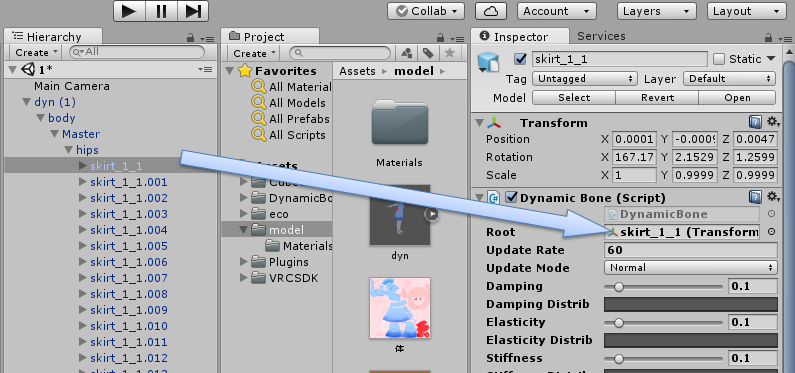Viewport: 795px width, 373px height.
Task: Expand skirt_1_1.001 in Hierarchy
Action: [83, 182]
